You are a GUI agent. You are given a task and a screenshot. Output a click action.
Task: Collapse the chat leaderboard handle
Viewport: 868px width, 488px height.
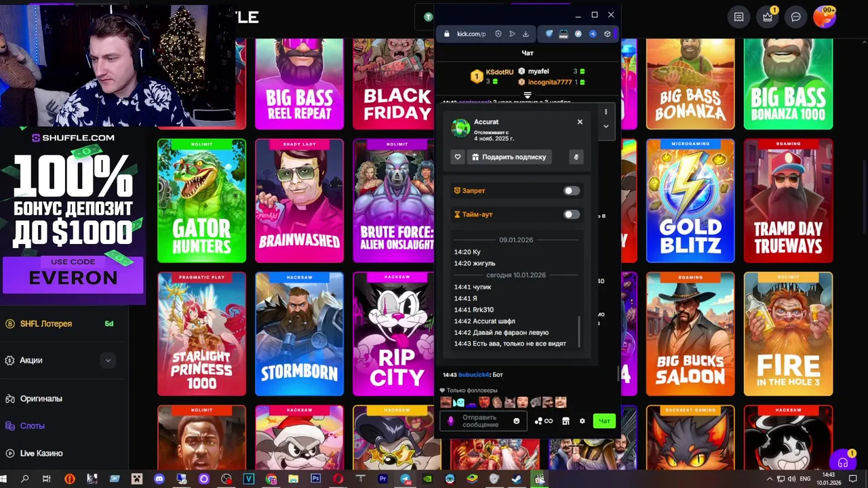(528, 95)
